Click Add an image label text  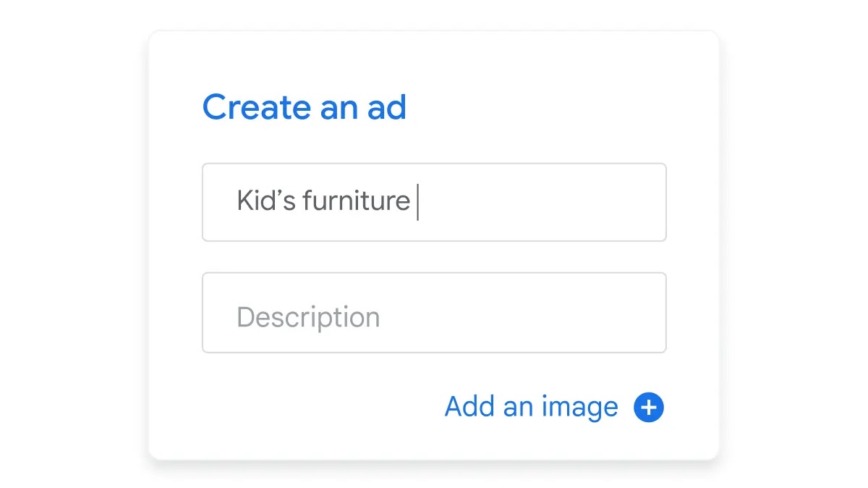529,407
